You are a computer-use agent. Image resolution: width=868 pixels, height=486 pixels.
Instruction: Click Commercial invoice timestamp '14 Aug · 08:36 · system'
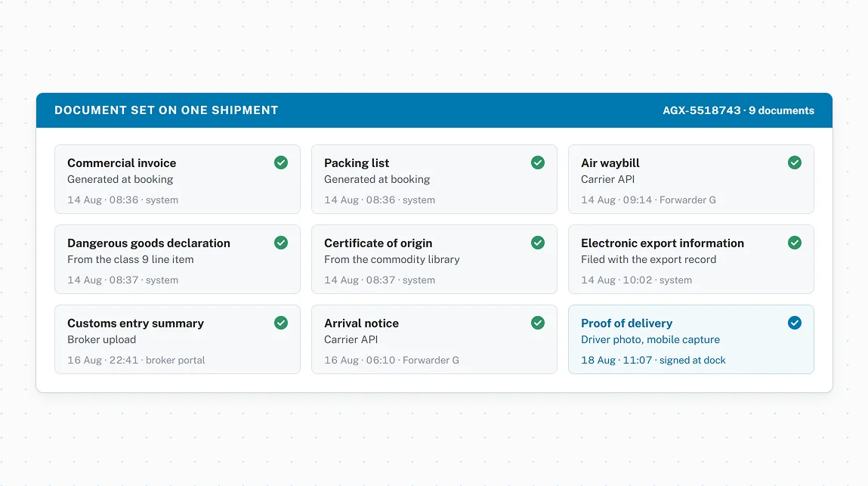point(123,200)
